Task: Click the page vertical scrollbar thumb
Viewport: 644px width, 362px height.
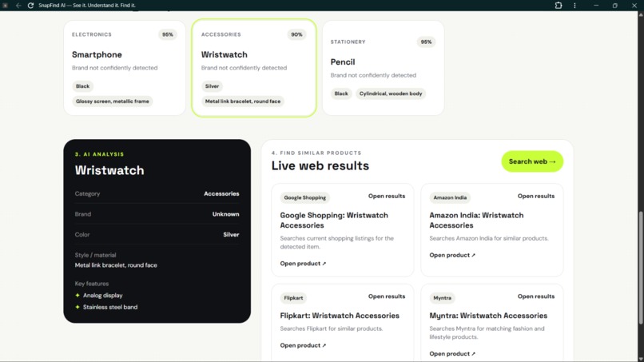Action: [x=641, y=267]
